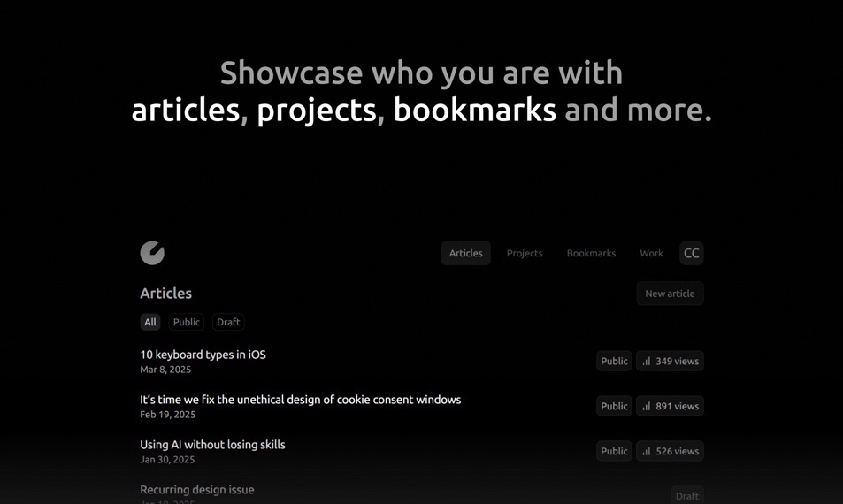The image size is (843, 504).
Task: Go to the Work tab
Action: [x=651, y=253]
